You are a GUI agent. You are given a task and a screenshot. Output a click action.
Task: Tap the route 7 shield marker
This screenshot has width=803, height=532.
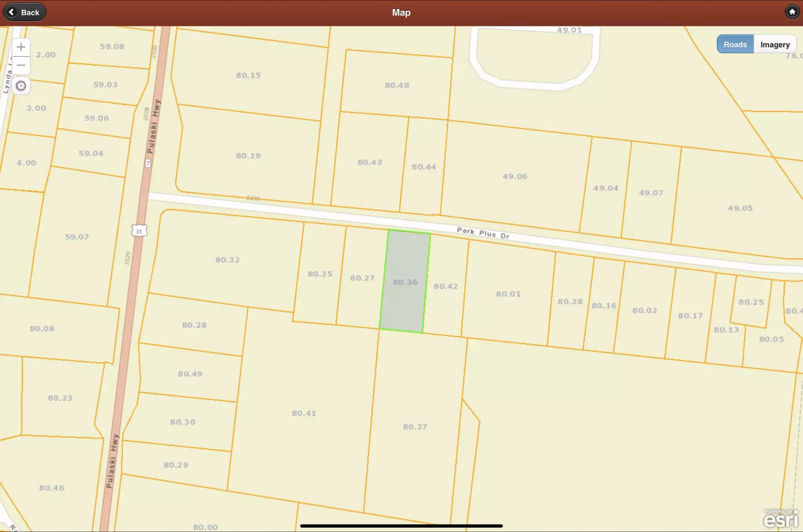coord(148,163)
